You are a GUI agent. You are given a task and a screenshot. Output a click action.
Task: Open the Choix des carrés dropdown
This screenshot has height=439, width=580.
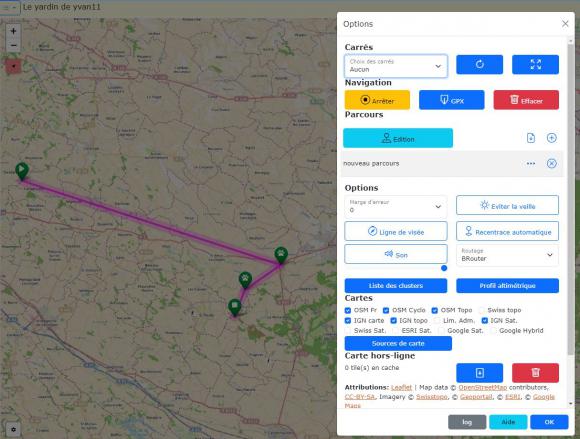click(396, 66)
